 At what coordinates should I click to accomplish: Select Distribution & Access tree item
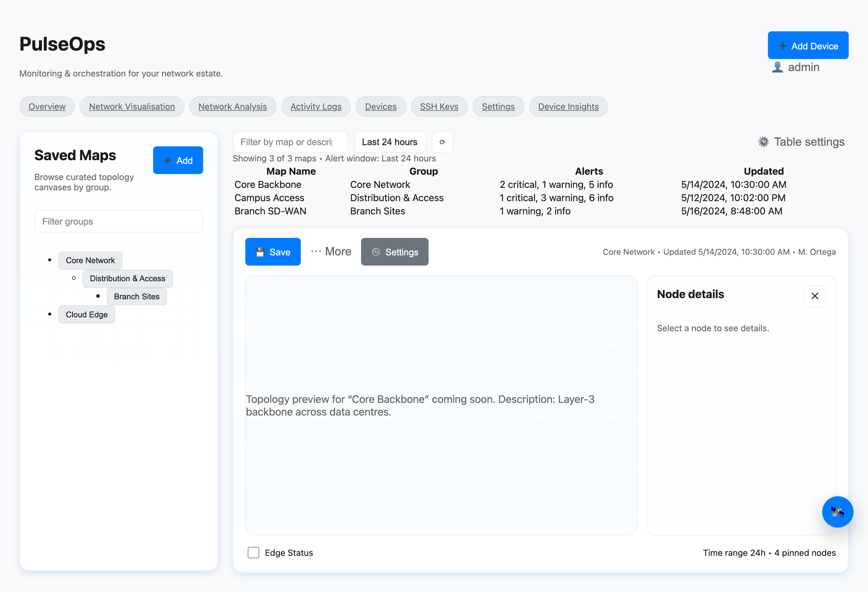(x=127, y=279)
